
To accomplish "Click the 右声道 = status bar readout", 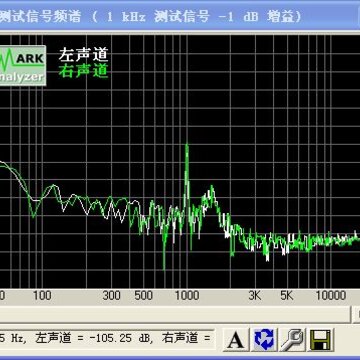I will click(x=186, y=338).
